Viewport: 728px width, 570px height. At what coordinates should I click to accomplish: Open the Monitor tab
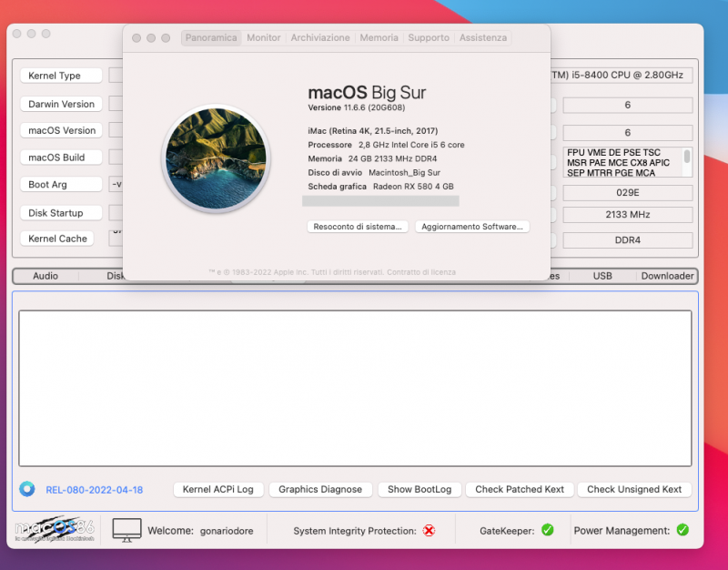click(x=264, y=37)
